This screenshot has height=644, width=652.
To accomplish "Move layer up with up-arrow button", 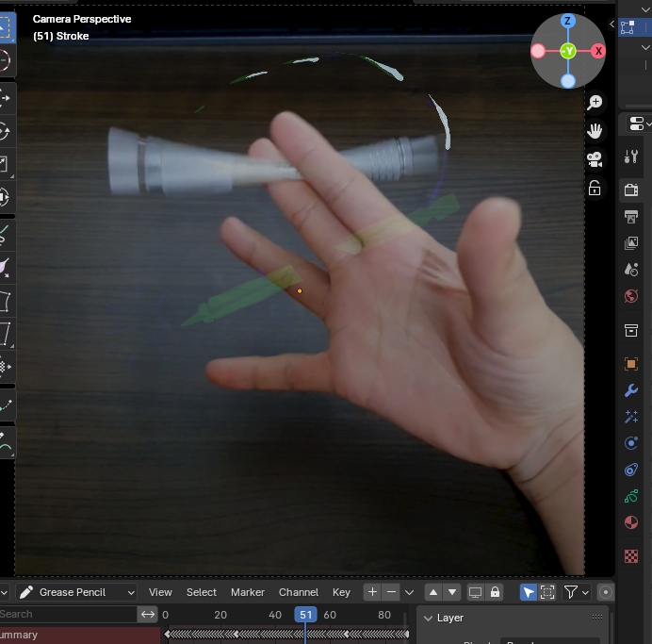I will pos(433,592).
